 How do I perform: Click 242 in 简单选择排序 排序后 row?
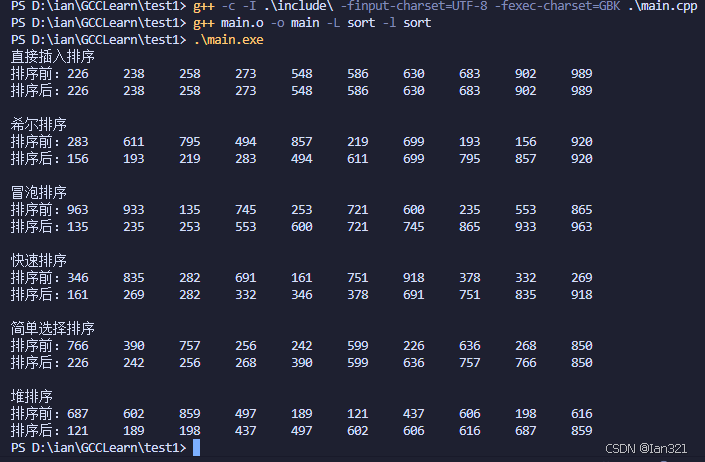[134, 363]
